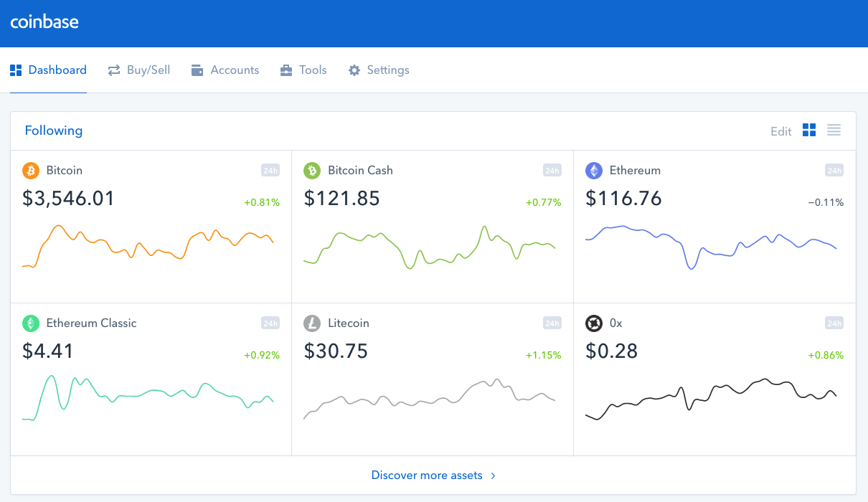Click the chevron after Discover more assets
Image resolution: width=868 pixels, height=502 pixels.
pos(493,475)
